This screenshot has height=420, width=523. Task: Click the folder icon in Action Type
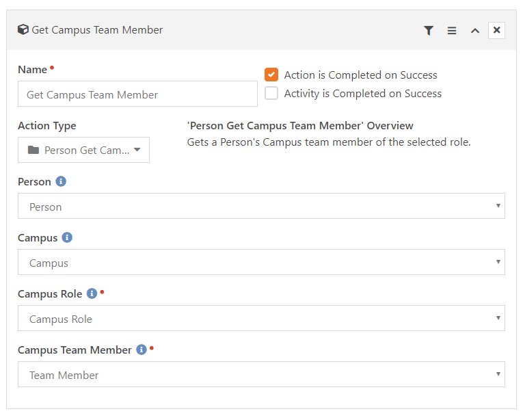point(33,150)
